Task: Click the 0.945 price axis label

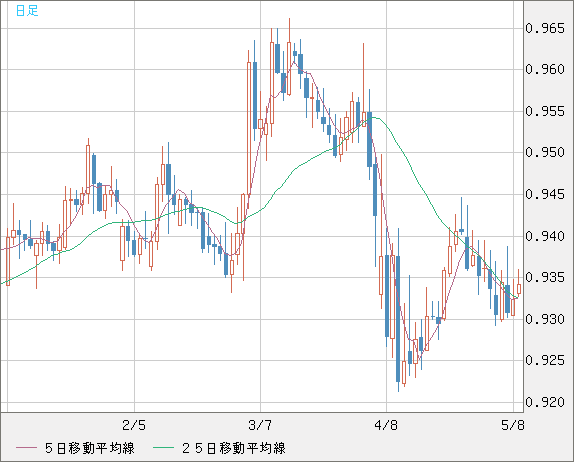Action: click(x=545, y=194)
